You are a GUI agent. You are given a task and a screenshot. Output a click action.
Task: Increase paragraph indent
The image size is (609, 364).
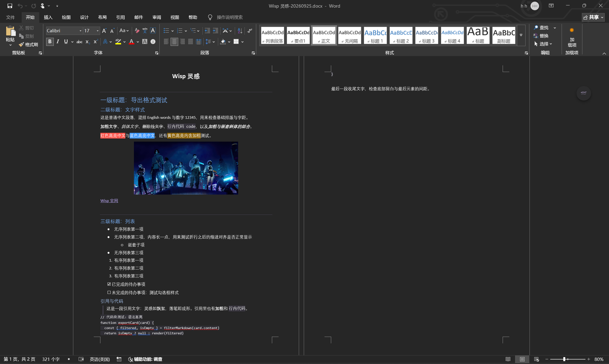pyautogui.click(x=215, y=31)
